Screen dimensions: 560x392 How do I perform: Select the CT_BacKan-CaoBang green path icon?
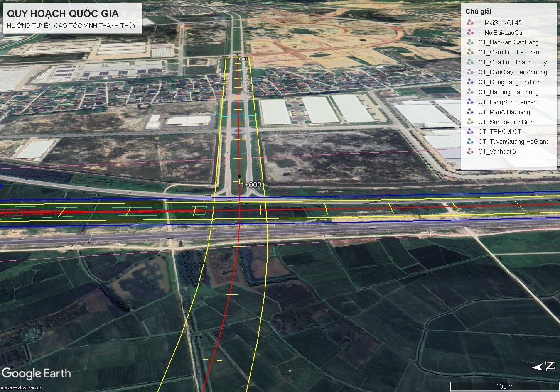click(x=470, y=42)
